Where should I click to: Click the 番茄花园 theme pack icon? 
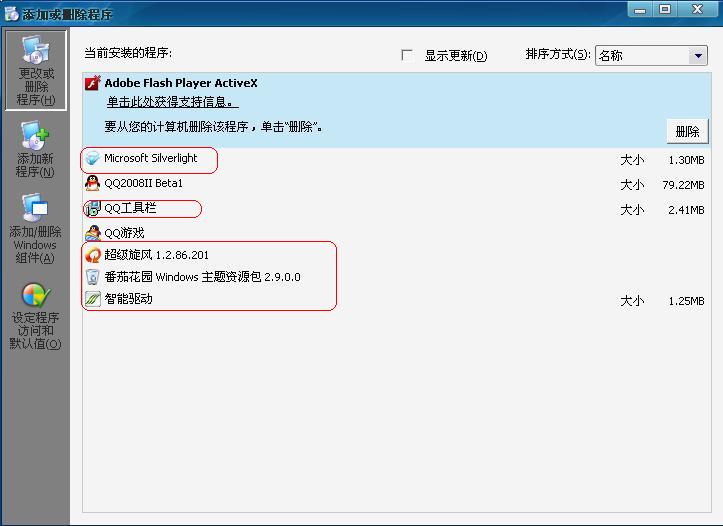click(93, 277)
